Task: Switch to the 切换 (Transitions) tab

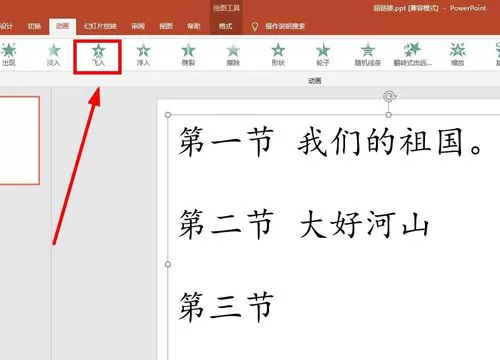Action: click(34, 26)
